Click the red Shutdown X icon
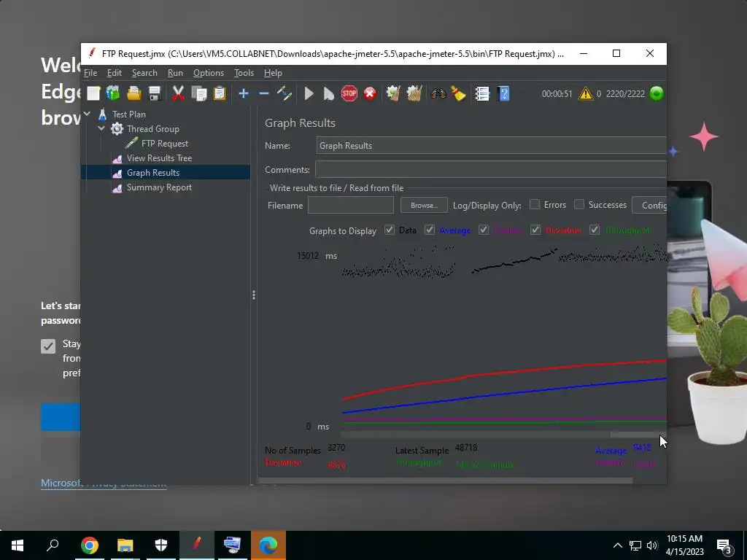This screenshot has height=560, width=747. click(370, 93)
